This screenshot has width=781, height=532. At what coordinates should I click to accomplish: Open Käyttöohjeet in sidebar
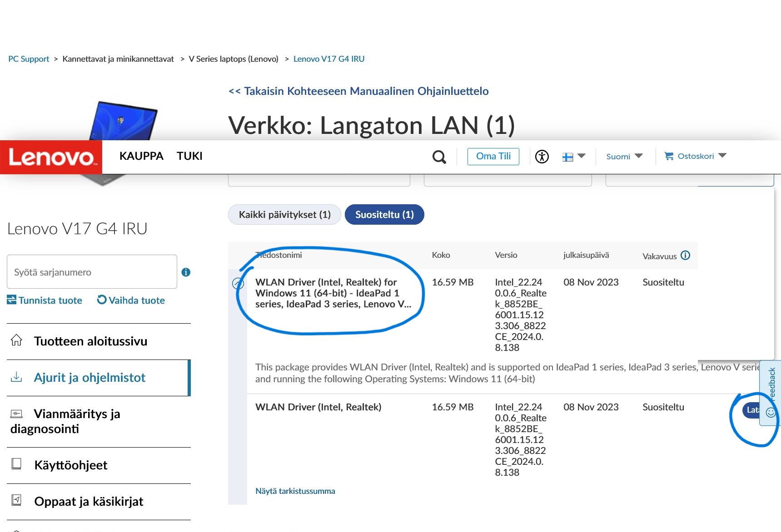point(99,465)
